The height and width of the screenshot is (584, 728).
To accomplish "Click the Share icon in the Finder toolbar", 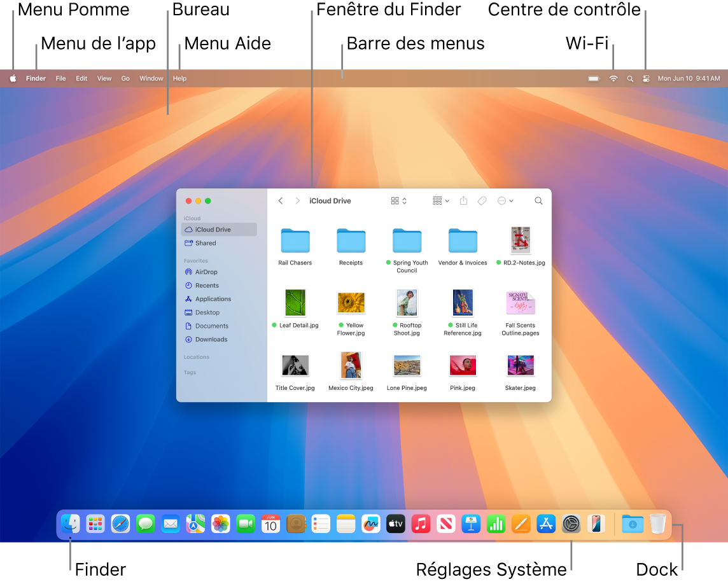I will point(463,200).
